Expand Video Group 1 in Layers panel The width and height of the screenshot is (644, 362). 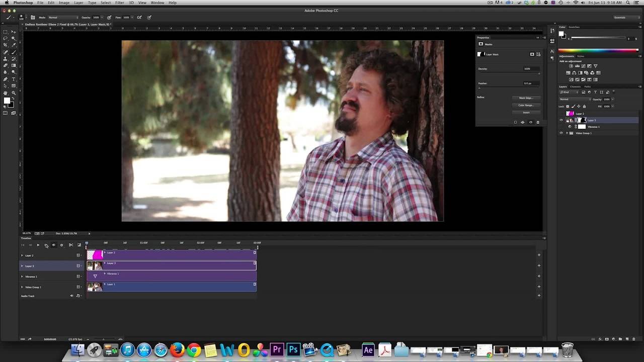[x=567, y=133]
